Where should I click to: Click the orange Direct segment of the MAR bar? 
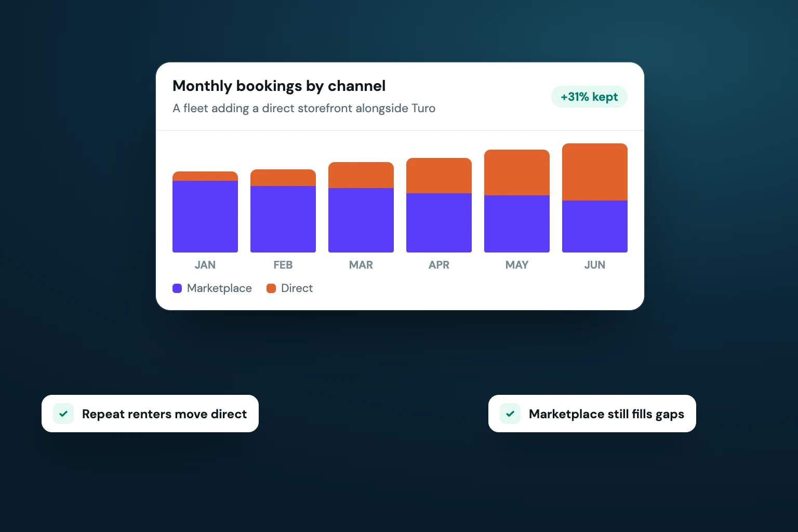pyautogui.click(x=361, y=175)
